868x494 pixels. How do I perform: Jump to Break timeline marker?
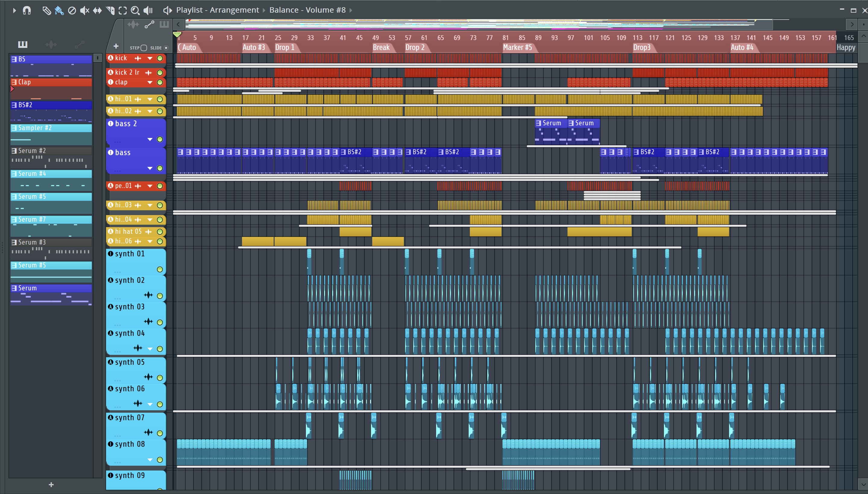click(381, 48)
